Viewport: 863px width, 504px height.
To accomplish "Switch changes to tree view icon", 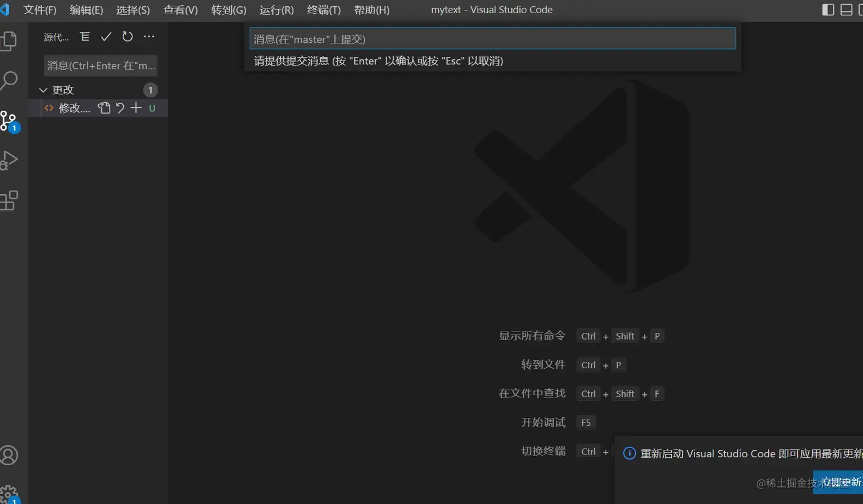I will [84, 37].
